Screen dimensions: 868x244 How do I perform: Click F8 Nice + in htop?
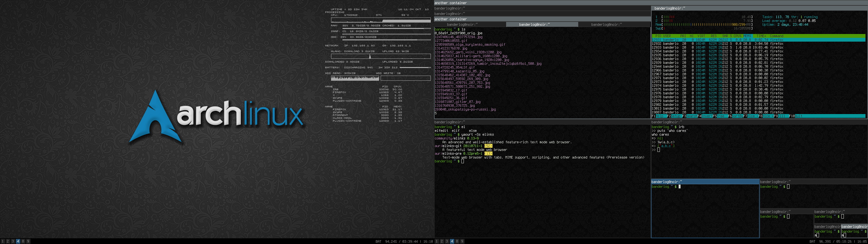click(x=766, y=116)
